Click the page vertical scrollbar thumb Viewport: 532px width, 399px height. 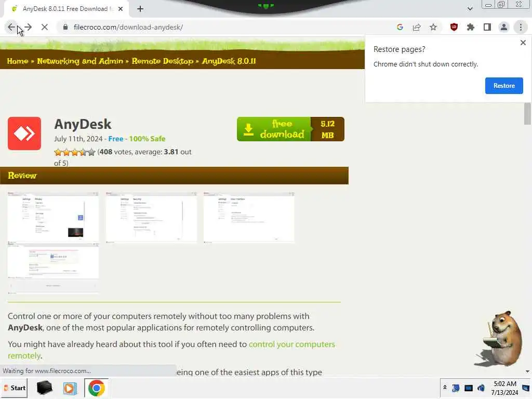point(527,114)
